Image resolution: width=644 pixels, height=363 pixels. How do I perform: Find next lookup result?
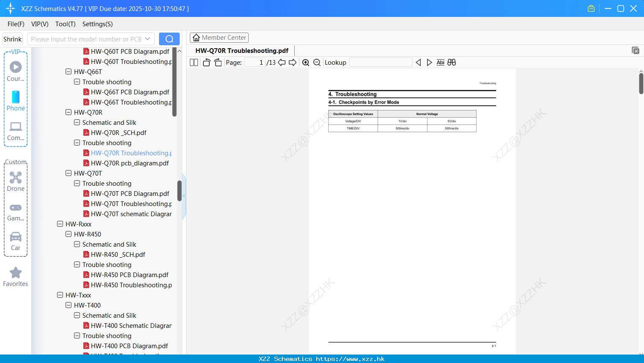click(x=429, y=62)
